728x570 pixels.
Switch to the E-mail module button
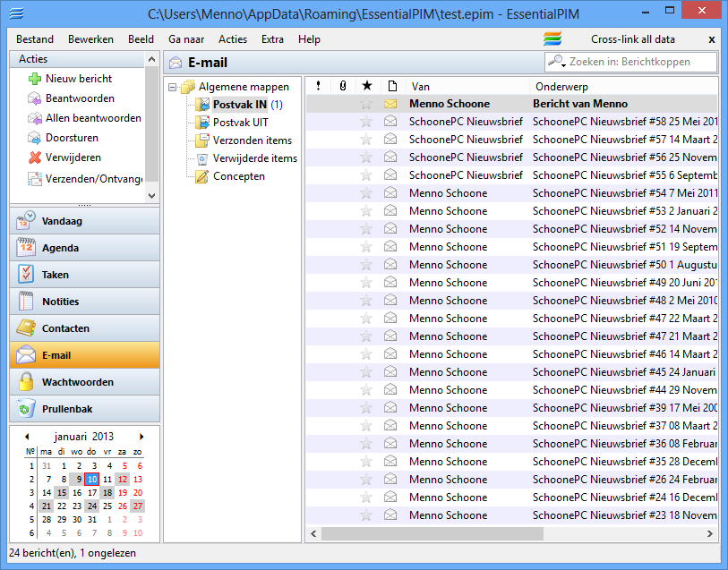84,355
